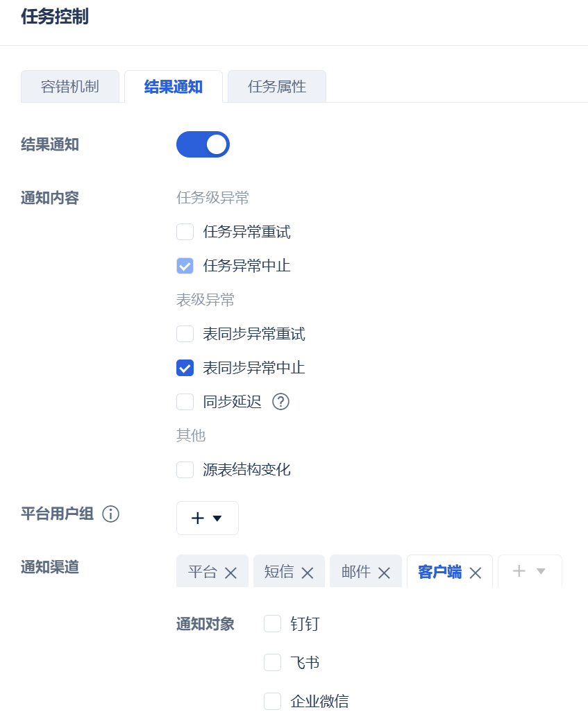This screenshot has height=719, width=588.
Task: Uncheck 表同步异常中止 option
Action: click(185, 368)
